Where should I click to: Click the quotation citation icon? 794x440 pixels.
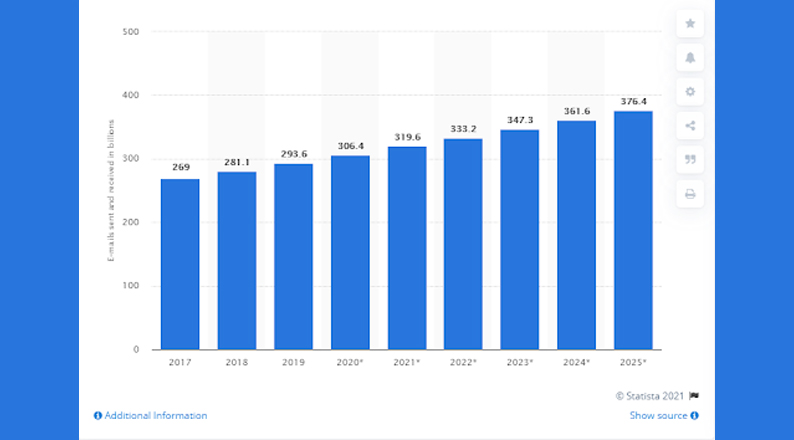click(690, 159)
